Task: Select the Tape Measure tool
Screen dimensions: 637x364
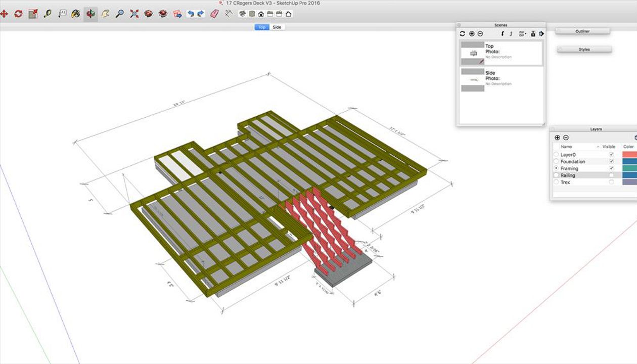Action: (x=47, y=14)
